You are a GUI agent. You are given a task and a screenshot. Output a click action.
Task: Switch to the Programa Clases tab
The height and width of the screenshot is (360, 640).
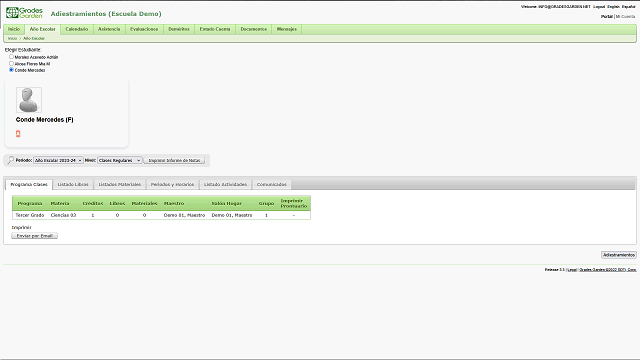pos(29,184)
